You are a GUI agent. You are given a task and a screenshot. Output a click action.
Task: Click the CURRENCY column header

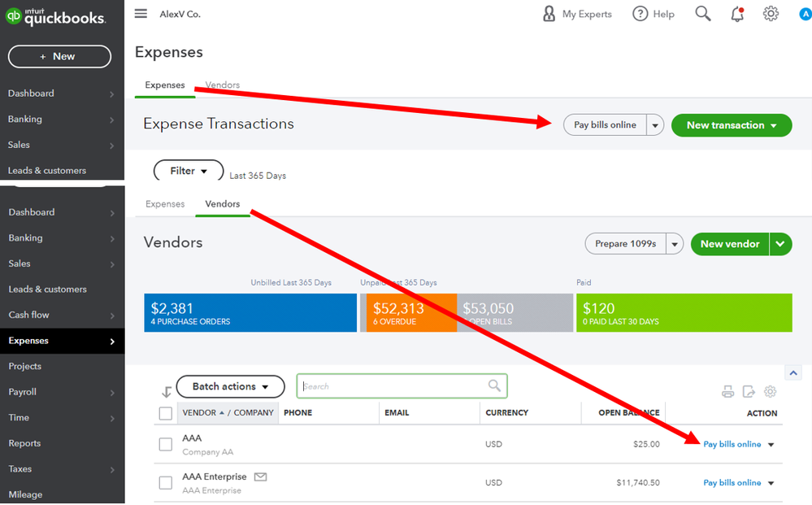[506, 413]
